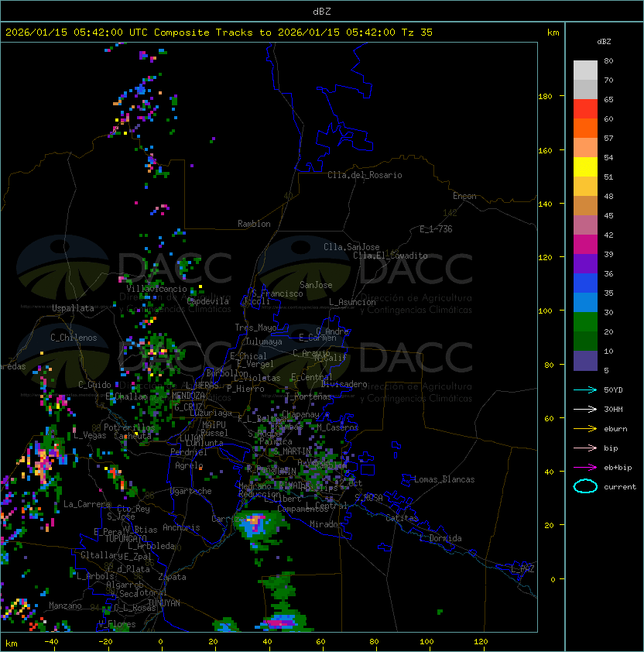
Task: Click the white 30HM arrow in legend
Action: pyautogui.click(x=585, y=409)
